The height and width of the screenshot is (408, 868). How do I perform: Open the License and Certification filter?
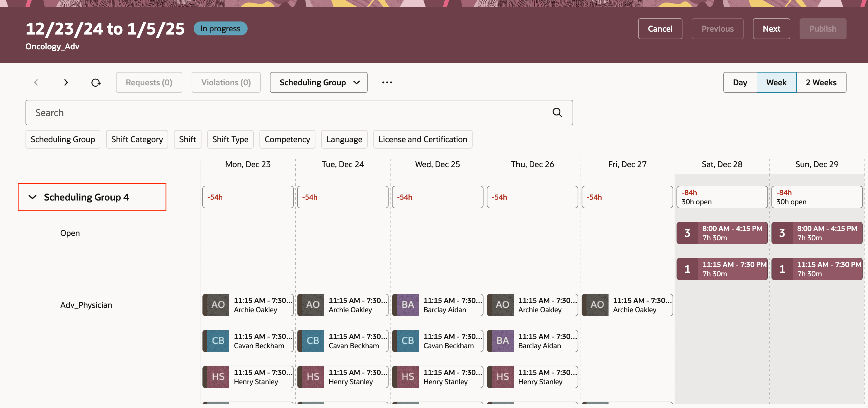coord(422,139)
